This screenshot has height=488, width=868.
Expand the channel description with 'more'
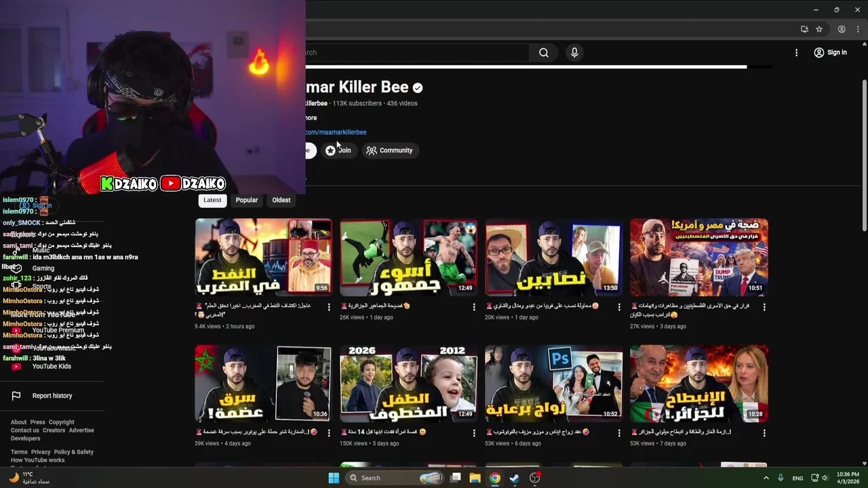click(311, 118)
